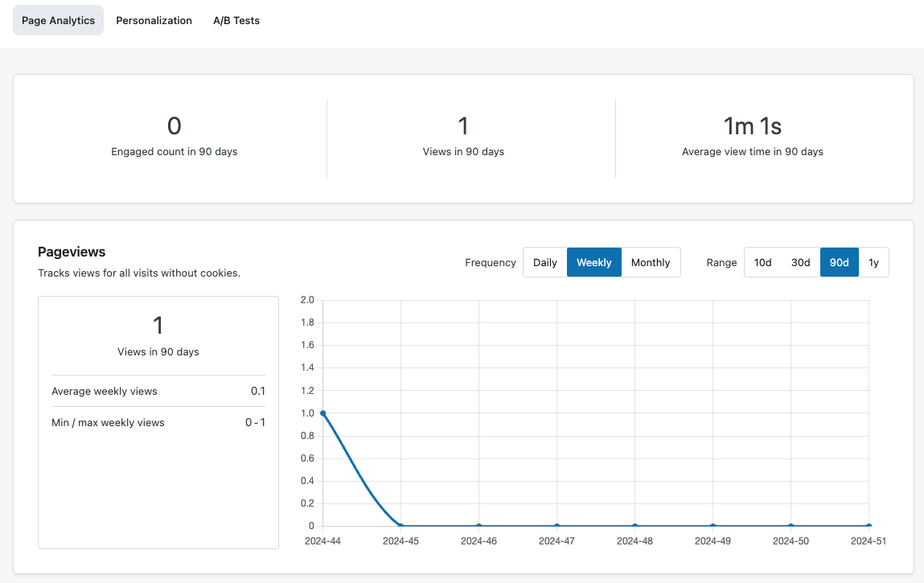The image size is (924, 583).
Task: Select the Page Analytics tab
Action: click(x=58, y=21)
